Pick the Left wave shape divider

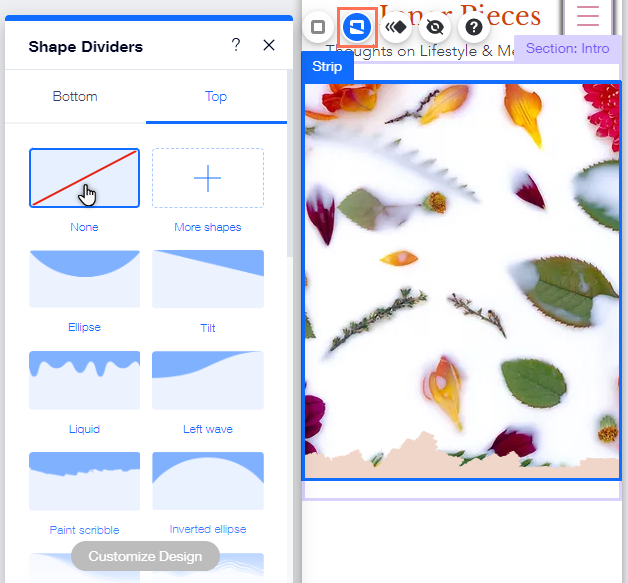click(x=208, y=380)
